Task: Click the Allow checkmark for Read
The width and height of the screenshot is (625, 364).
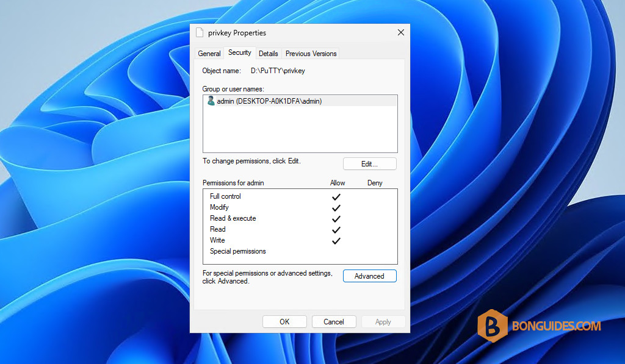Action: click(x=336, y=230)
